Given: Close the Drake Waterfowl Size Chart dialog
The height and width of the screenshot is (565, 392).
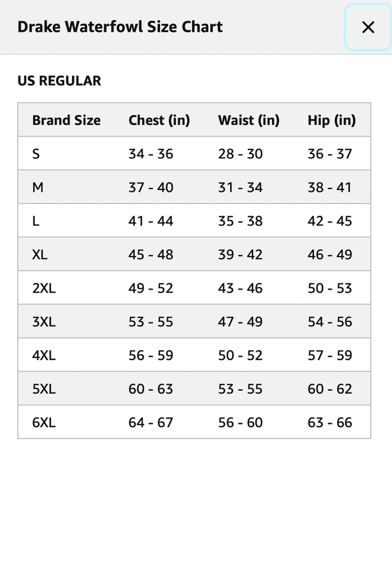Looking at the screenshot, I should click(368, 27).
